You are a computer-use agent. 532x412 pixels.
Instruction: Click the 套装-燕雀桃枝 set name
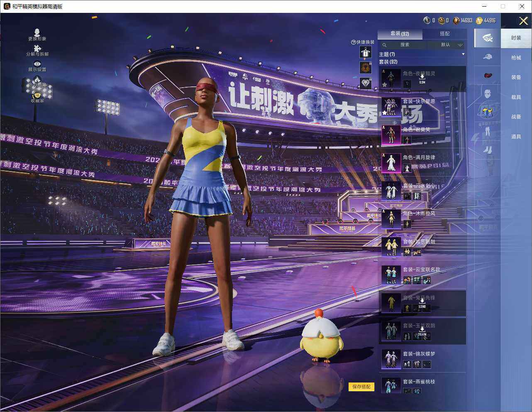click(x=419, y=382)
